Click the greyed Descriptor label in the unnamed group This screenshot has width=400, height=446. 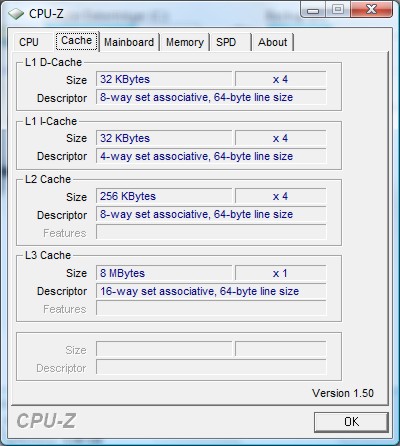click(x=61, y=368)
